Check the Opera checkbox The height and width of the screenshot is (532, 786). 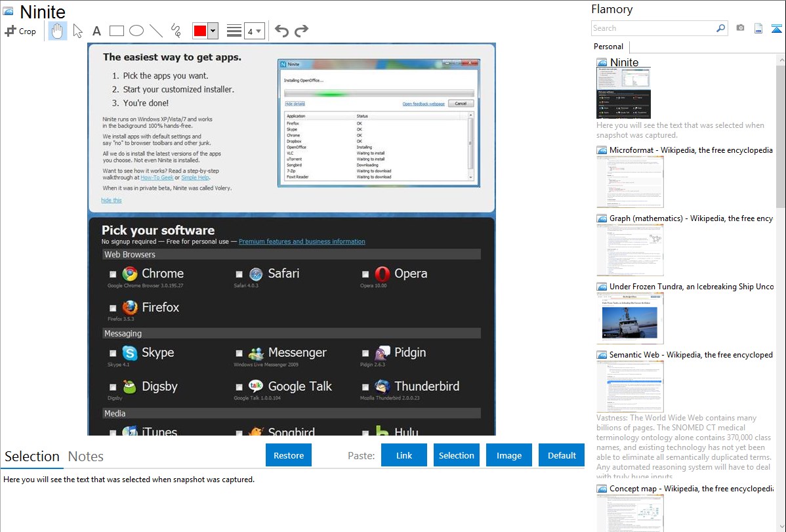(365, 274)
